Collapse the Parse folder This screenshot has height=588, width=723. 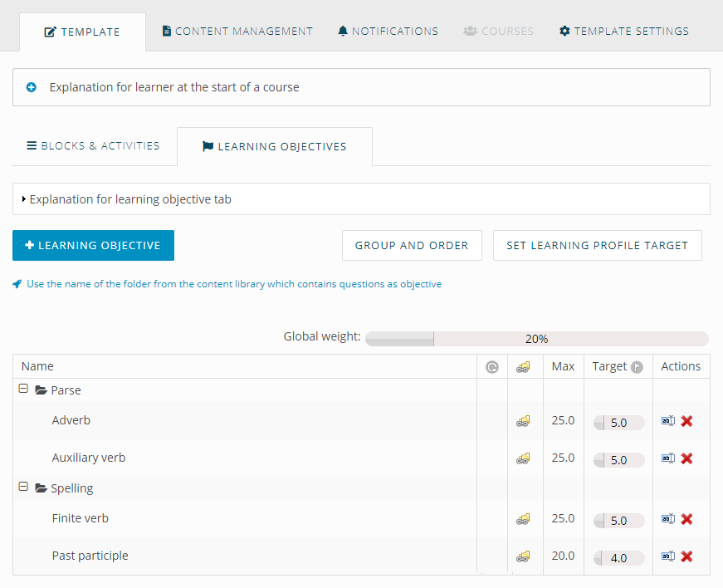pos(23,389)
